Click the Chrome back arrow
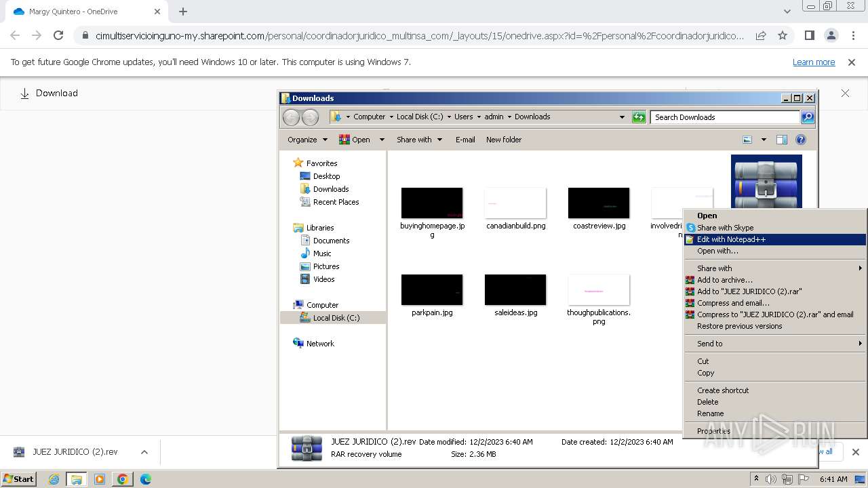This screenshot has width=868, height=488. [15, 35]
